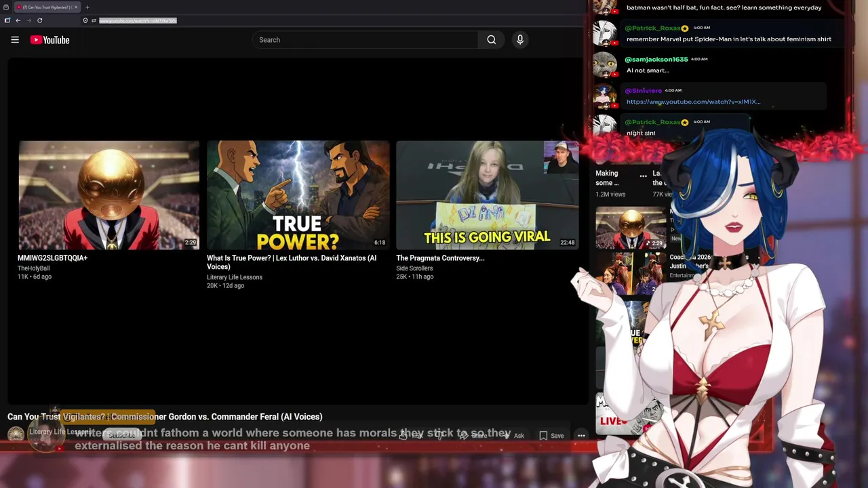Image resolution: width=868 pixels, height=488 pixels.
Task: Click the site permissions icon beside URL
Action: coord(94,20)
